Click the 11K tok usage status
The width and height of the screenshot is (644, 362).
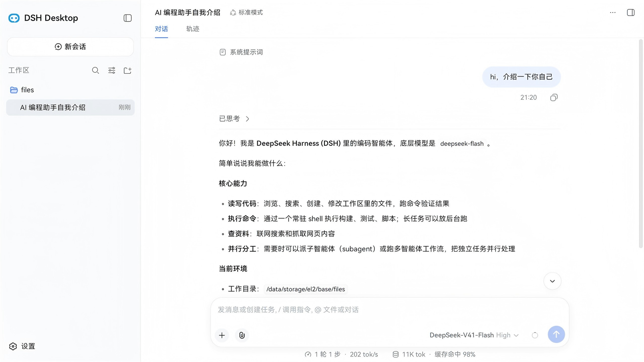click(x=409, y=354)
